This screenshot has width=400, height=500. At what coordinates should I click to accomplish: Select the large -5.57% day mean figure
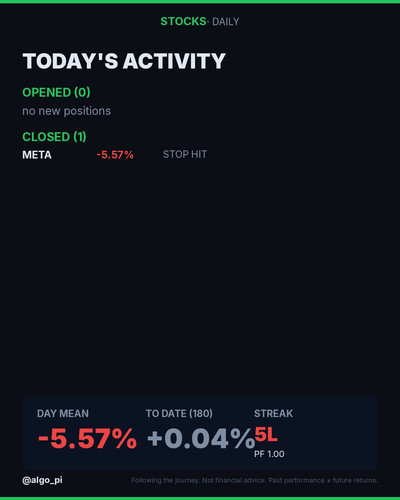pos(87,438)
